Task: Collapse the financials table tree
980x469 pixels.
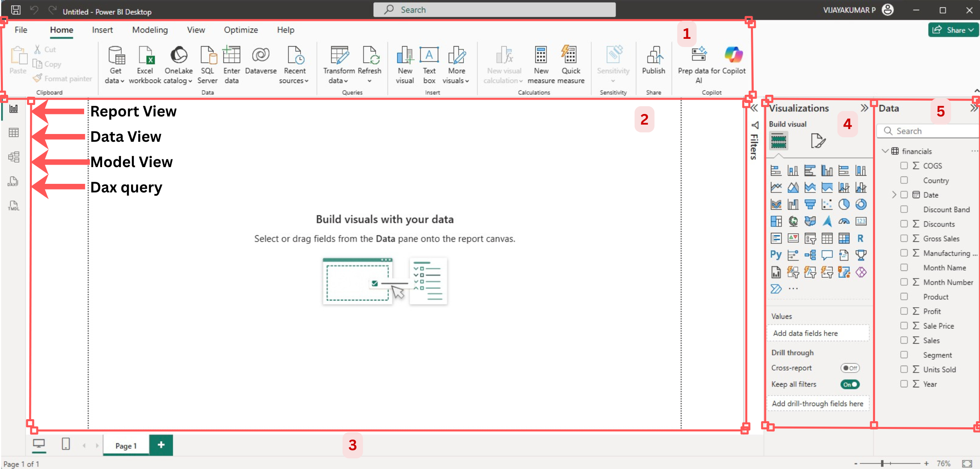Action: (885, 151)
